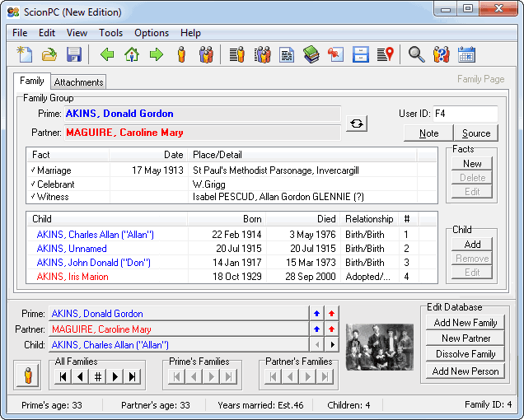Click the # button in All Families
The width and height of the screenshot is (524, 420).
point(97,377)
